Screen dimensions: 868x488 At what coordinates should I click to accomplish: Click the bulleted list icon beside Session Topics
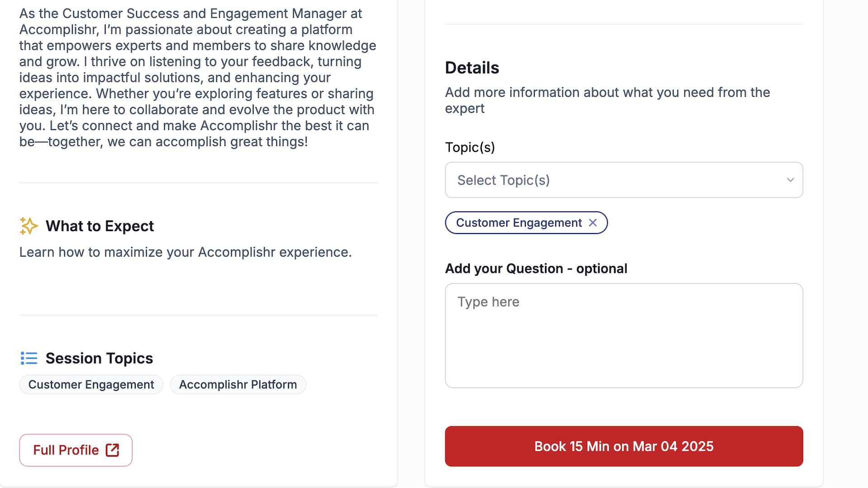tap(29, 358)
